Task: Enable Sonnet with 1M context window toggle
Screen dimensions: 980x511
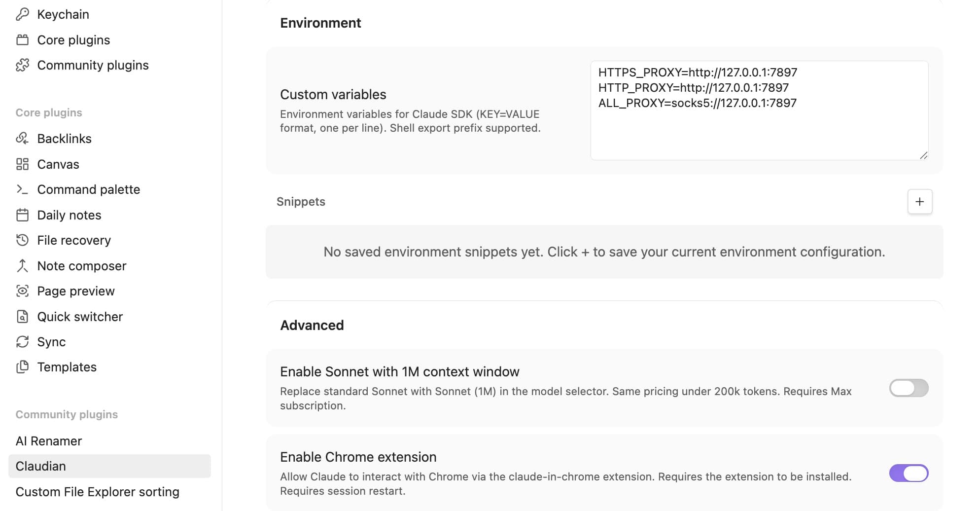Action: 909,388
